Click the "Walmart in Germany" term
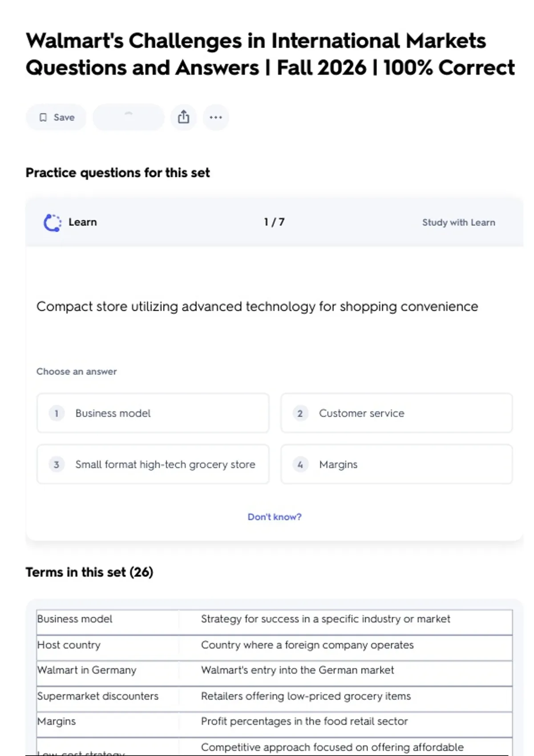534x756 pixels. pyautogui.click(x=87, y=670)
